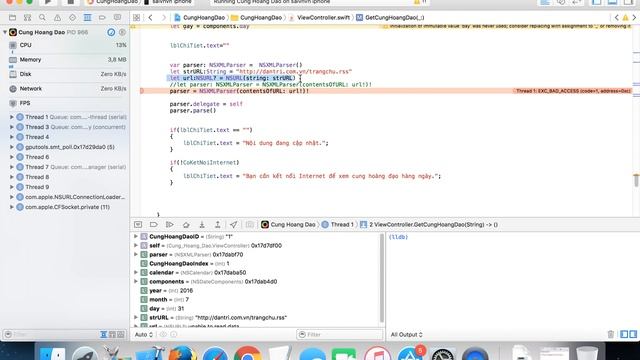This screenshot has height=360, width=640.
Task: Expand the components variable
Action: pyautogui.click(x=136, y=281)
